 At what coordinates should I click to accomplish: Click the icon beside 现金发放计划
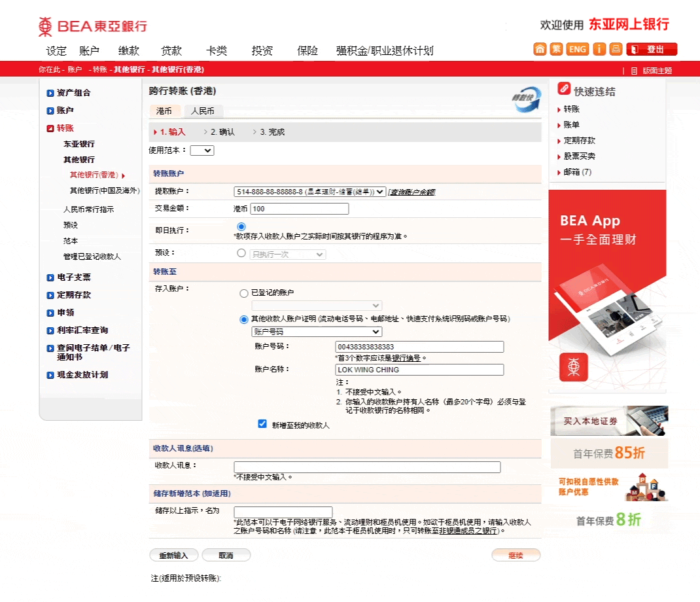click(50, 375)
